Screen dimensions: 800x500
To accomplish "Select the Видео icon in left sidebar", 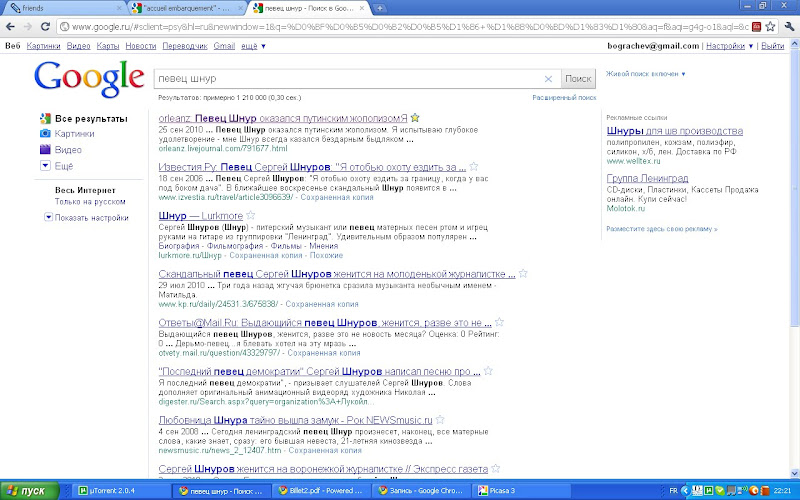I will [x=45, y=149].
